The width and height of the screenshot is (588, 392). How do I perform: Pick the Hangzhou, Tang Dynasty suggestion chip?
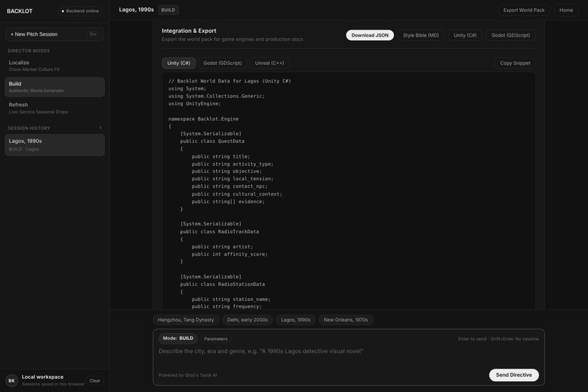[185, 320]
